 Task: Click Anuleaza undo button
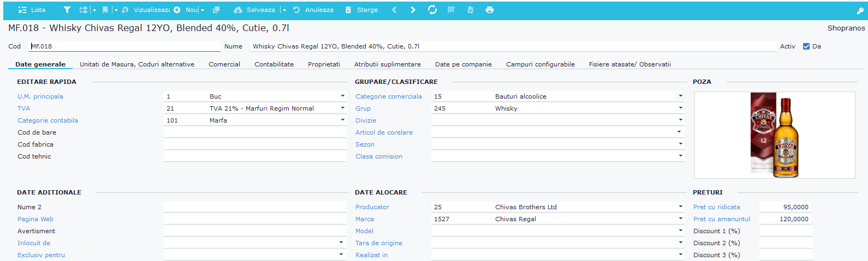coord(313,10)
